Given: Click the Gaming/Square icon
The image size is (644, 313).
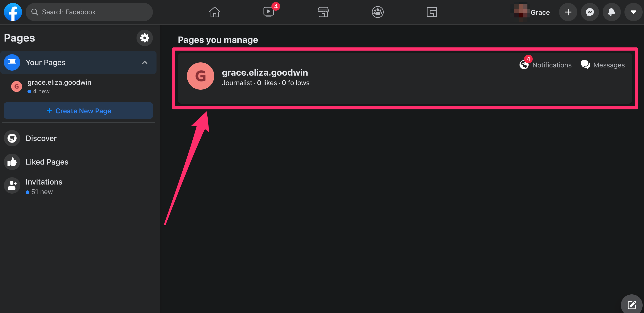Looking at the screenshot, I should (431, 12).
